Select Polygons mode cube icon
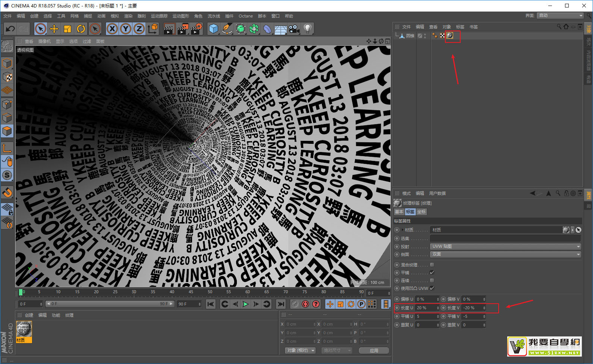This screenshot has height=364, width=593. point(7,131)
